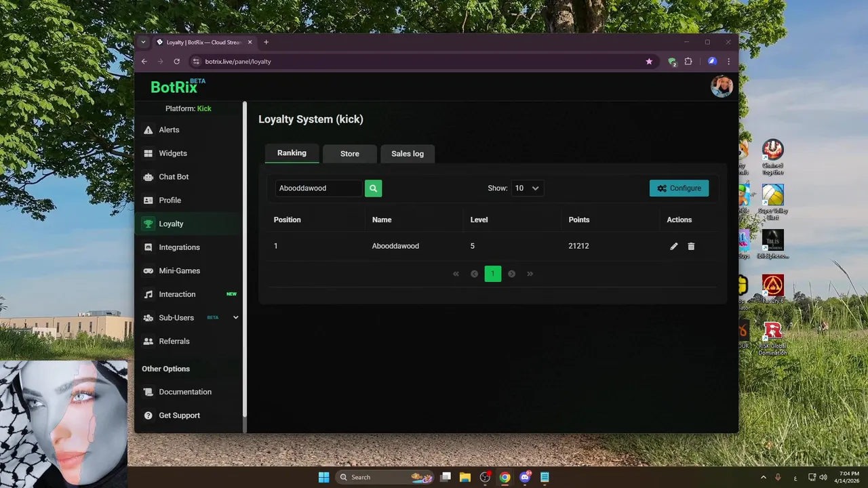Expand the Sub-Users submenu chevron

point(235,318)
